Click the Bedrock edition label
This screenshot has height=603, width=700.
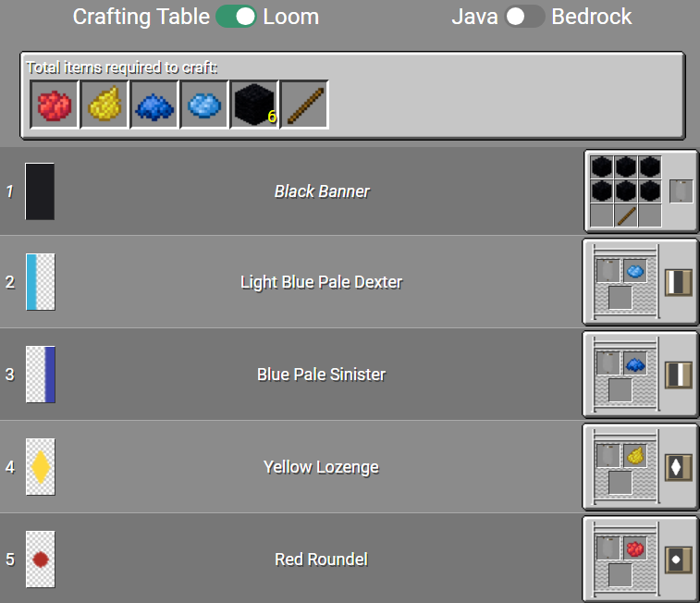coord(592,17)
